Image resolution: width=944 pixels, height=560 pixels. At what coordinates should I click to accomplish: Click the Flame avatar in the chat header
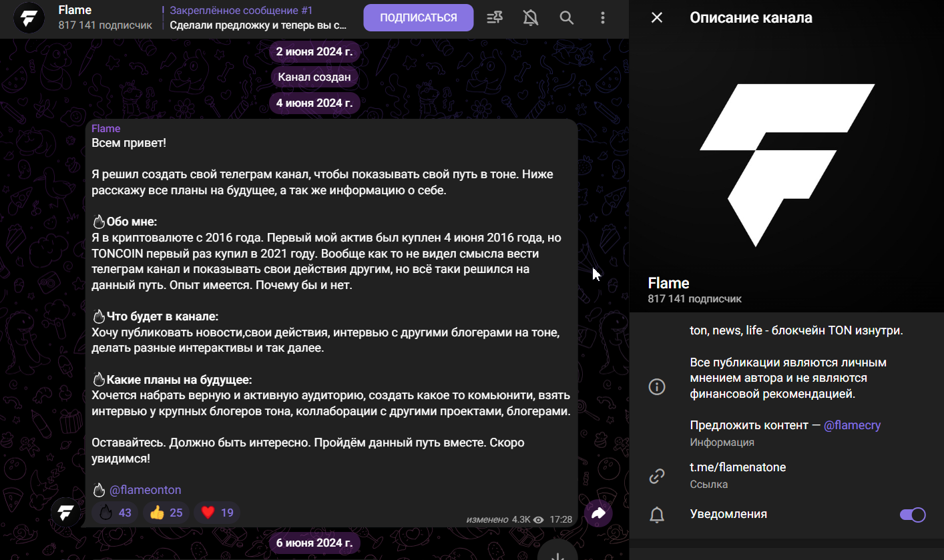click(29, 18)
